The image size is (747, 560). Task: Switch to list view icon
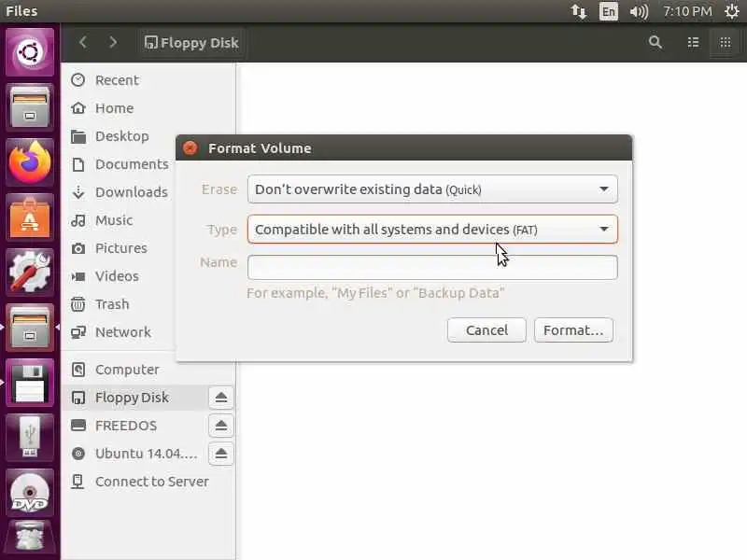click(x=693, y=42)
